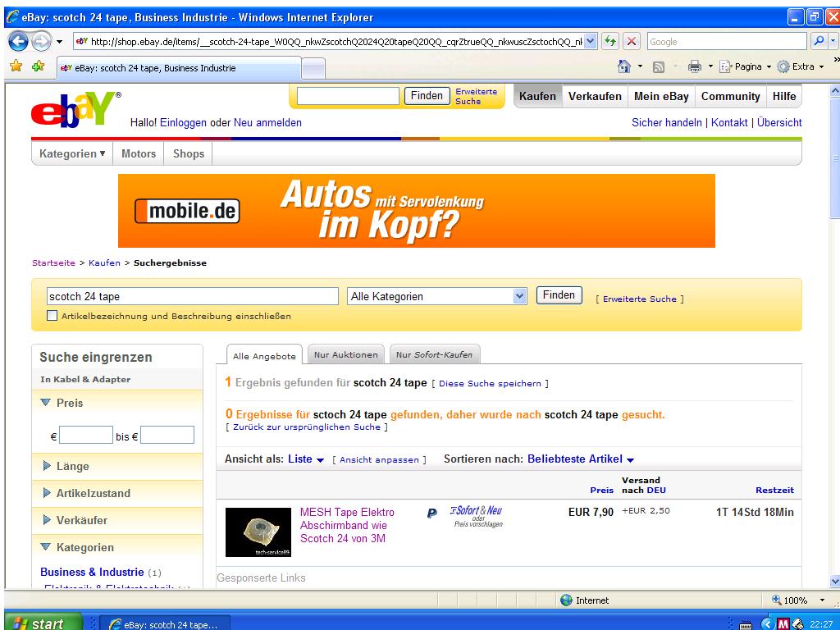Open the Hilfe navigation tab
Screen dimensions: 840x630
tap(783, 97)
